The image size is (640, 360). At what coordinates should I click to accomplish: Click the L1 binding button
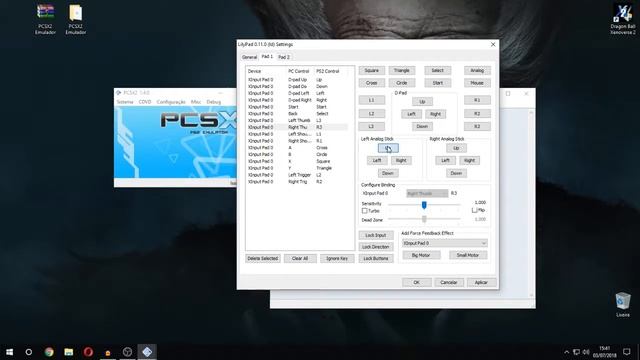(371, 100)
